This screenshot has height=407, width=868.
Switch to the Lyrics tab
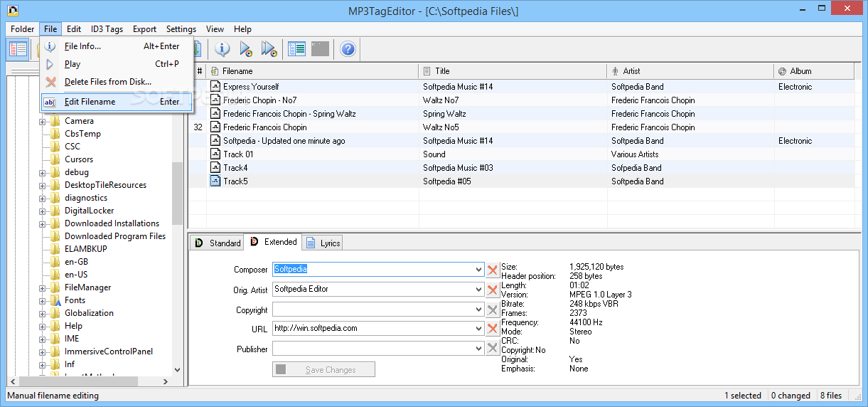pyautogui.click(x=323, y=243)
